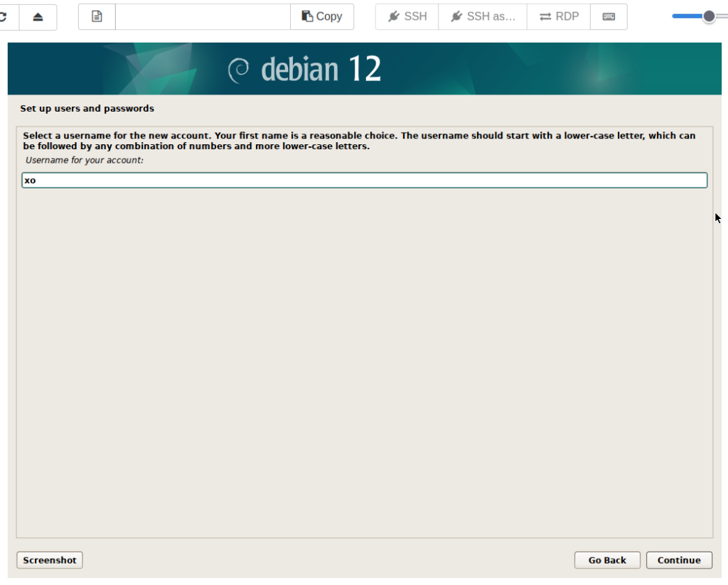Click the plug icon on SSH
The width and height of the screenshot is (728, 585).
pyautogui.click(x=394, y=17)
